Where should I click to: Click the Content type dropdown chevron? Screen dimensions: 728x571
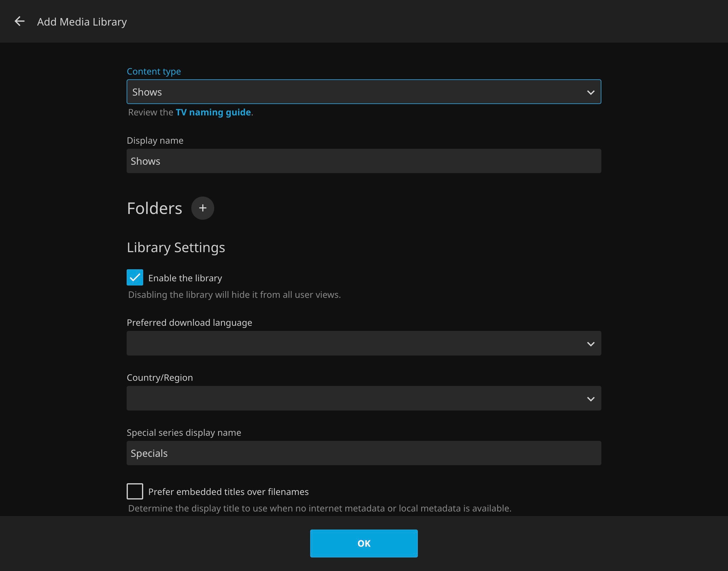591,92
